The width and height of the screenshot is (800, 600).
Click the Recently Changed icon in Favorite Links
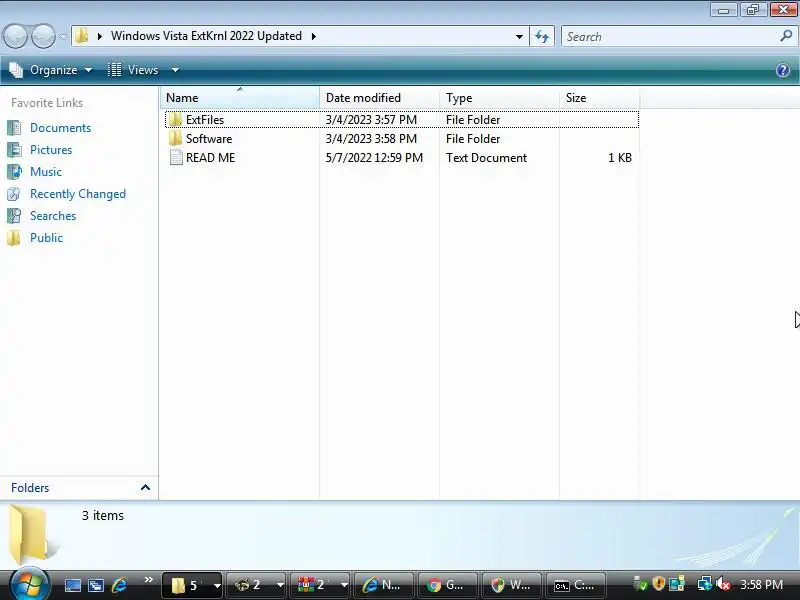point(14,194)
